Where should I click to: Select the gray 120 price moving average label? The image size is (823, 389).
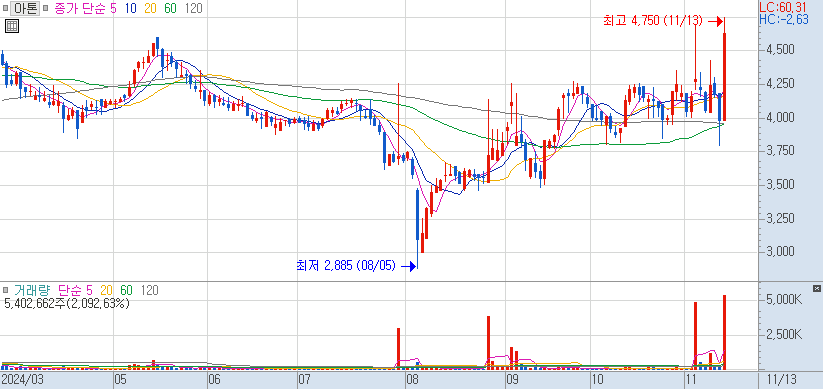(x=194, y=9)
